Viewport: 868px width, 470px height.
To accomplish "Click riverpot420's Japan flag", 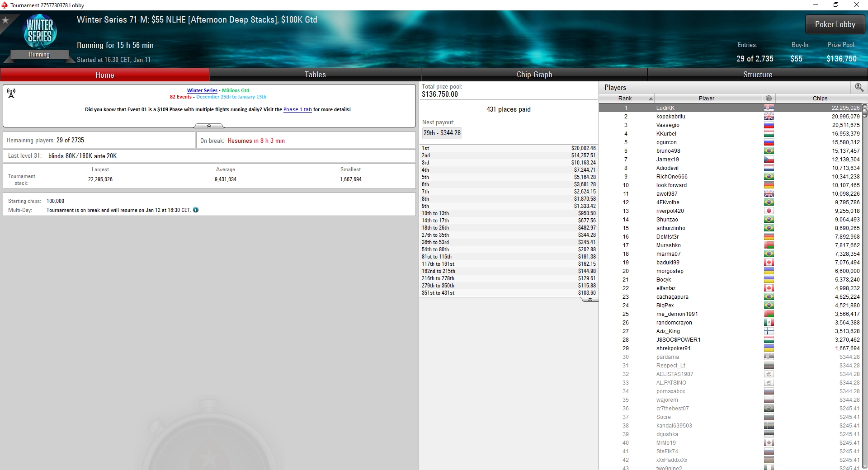I will point(769,211).
